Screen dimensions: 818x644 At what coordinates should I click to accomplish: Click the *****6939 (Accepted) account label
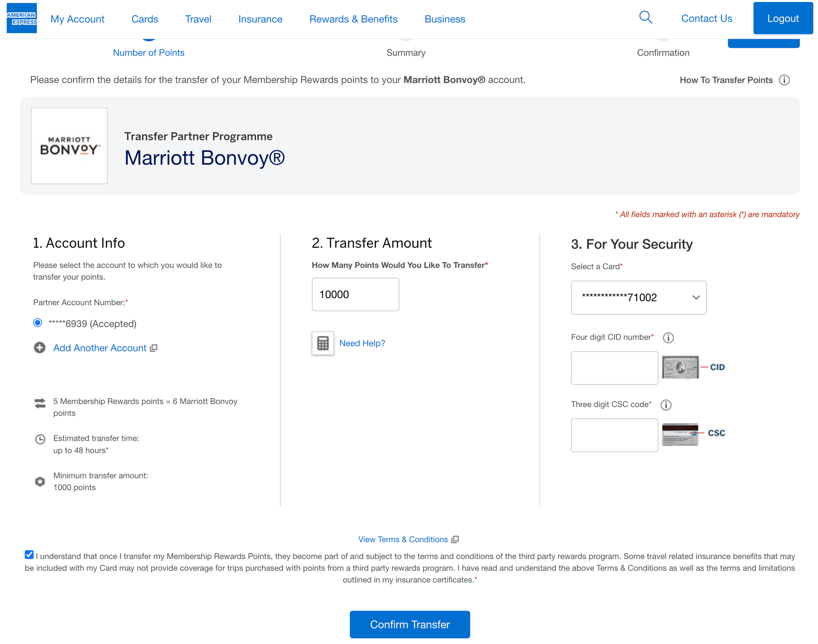click(x=92, y=324)
